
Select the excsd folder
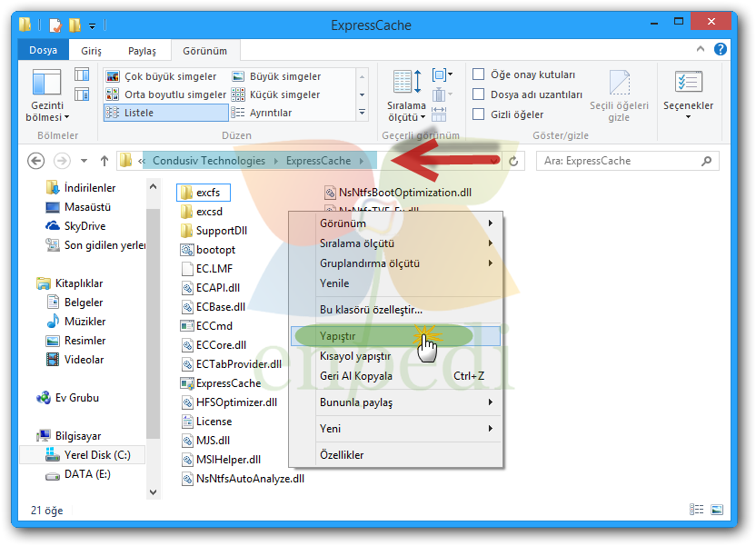point(202,211)
